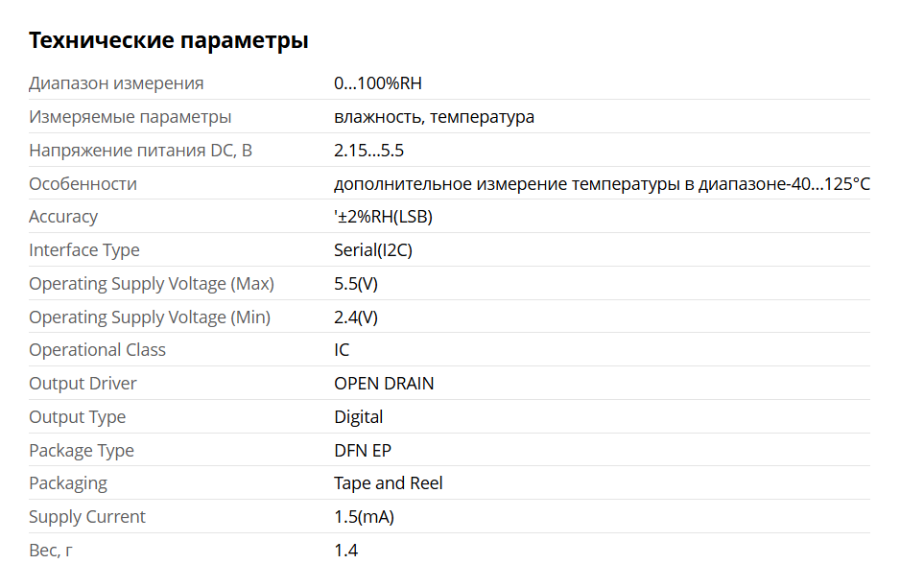Select Operating Supply Voltage (Min) label
The image size is (924, 564).
(x=150, y=317)
